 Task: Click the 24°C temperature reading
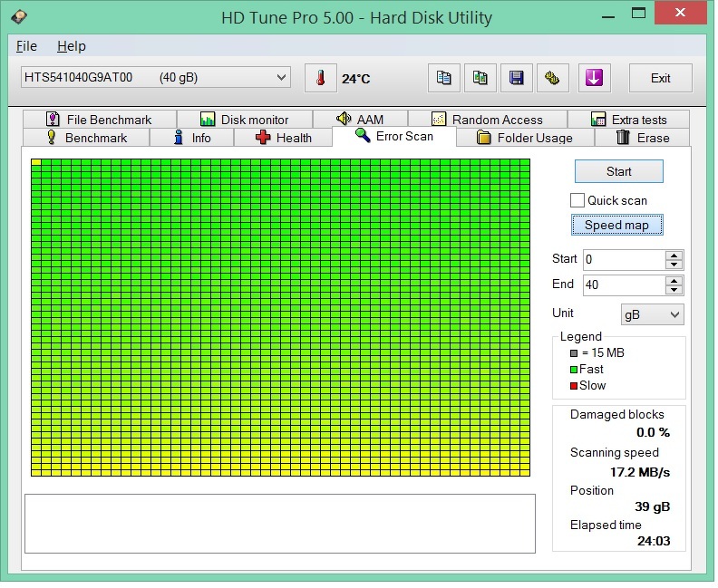coord(355,79)
